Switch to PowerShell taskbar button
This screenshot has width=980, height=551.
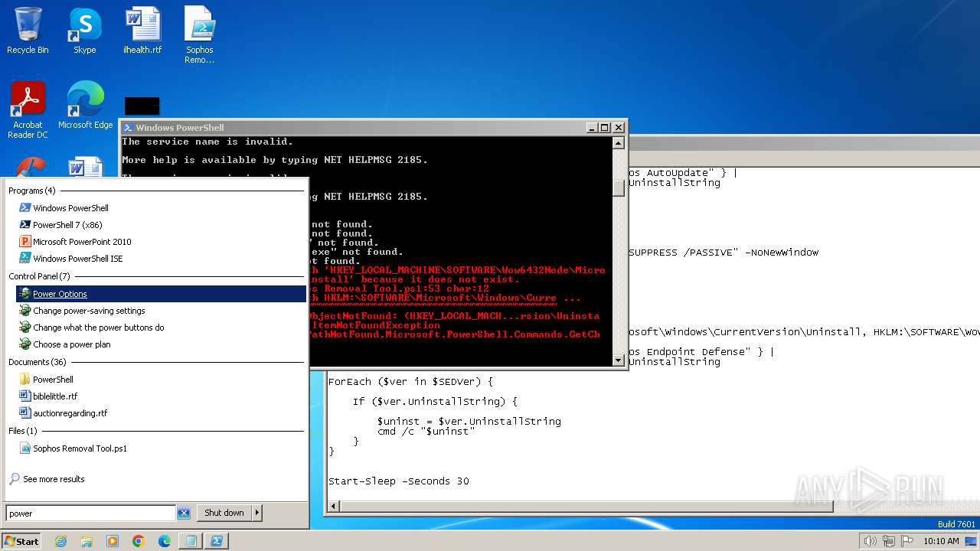click(217, 541)
